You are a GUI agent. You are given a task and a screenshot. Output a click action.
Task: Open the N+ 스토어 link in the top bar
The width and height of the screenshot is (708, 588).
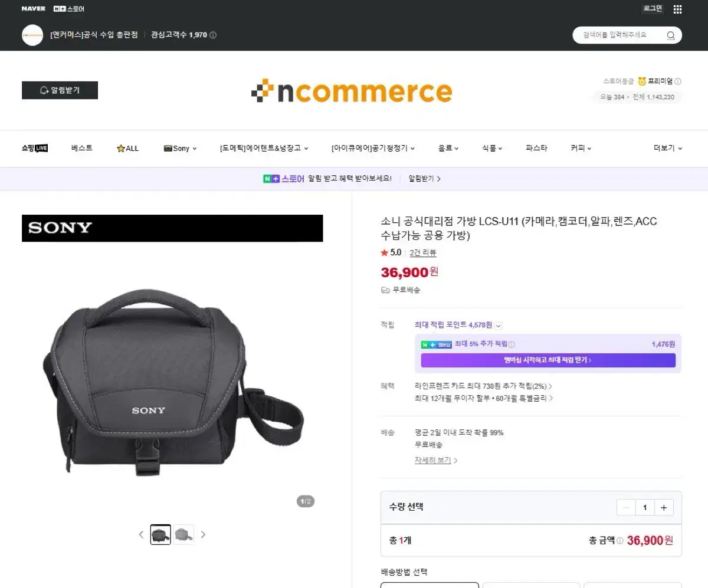coord(69,9)
